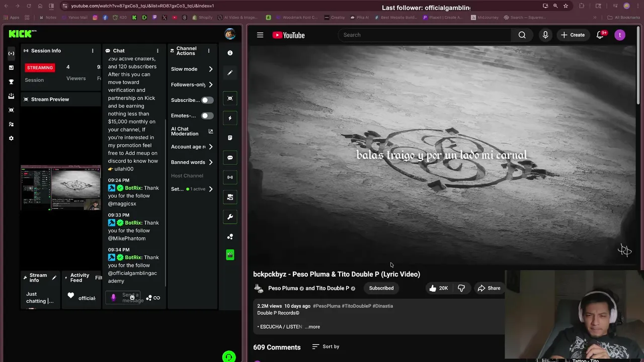Image resolution: width=644 pixels, height=362 pixels.
Task: Toggle the Emotes-only chat switch
Action: [x=207, y=116]
